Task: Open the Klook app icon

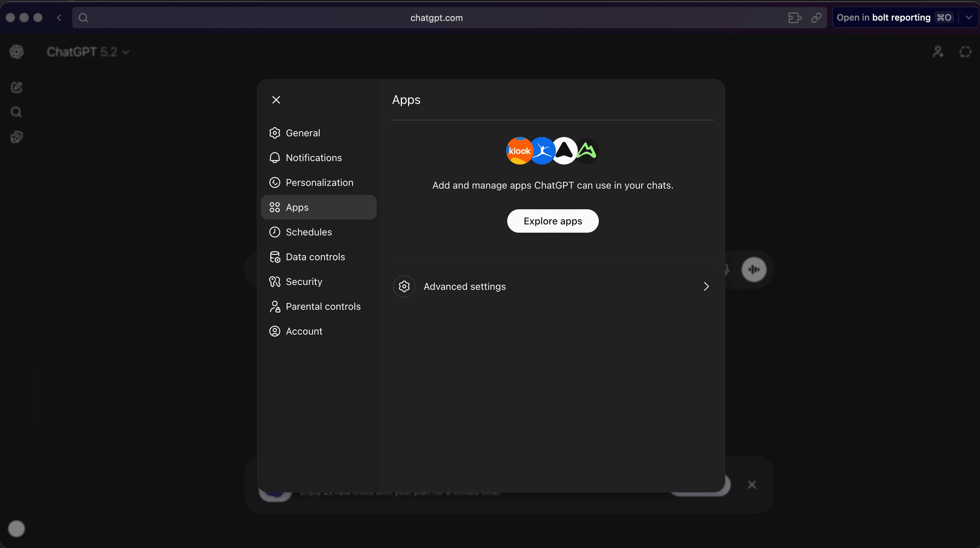Action: (x=520, y=150)
